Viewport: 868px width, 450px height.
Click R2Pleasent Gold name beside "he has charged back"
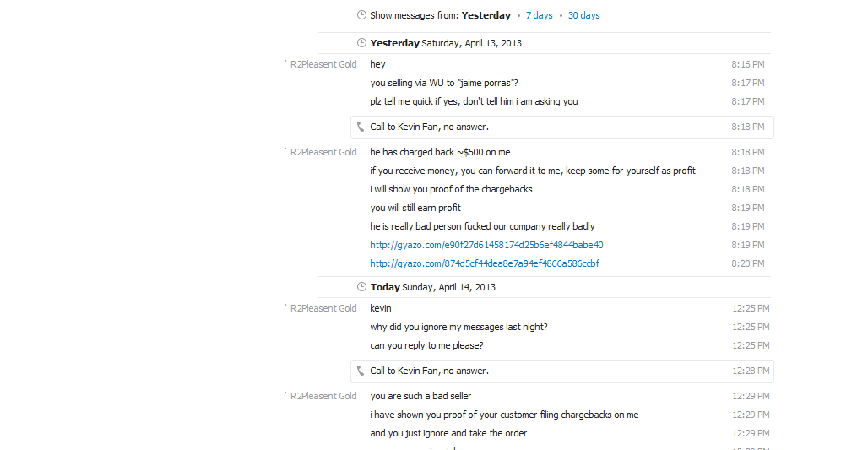tap(323, 152)
